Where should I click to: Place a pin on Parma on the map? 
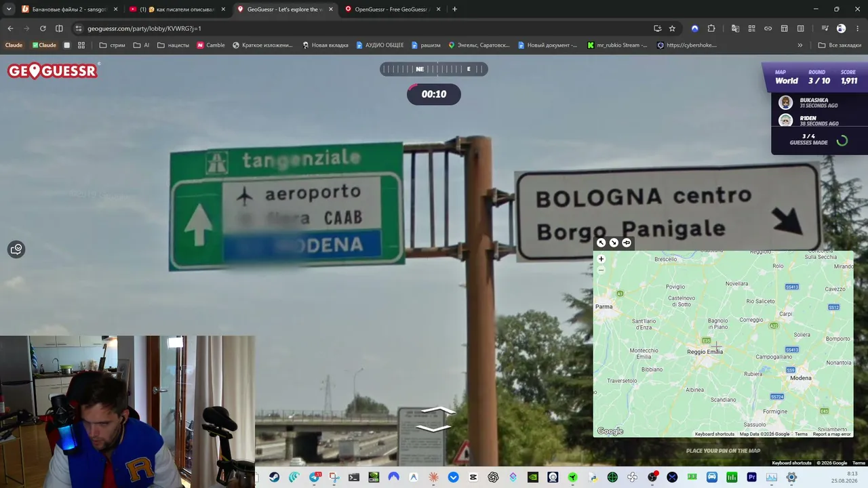pyautogui.click(x=604, y=306)
